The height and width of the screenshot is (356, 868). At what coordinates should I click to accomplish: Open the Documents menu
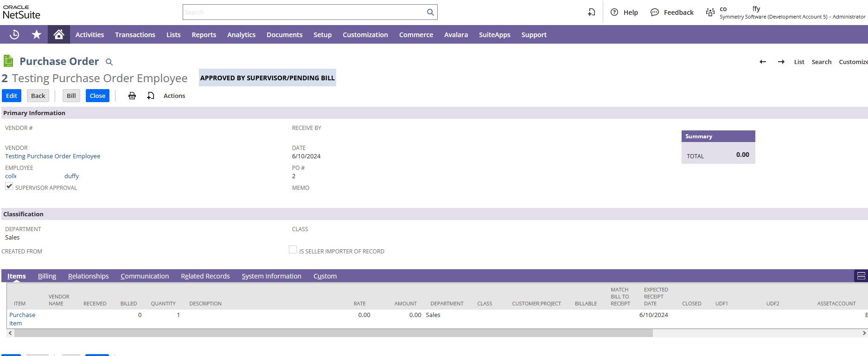pyautogui.click(x=284, y=34)
